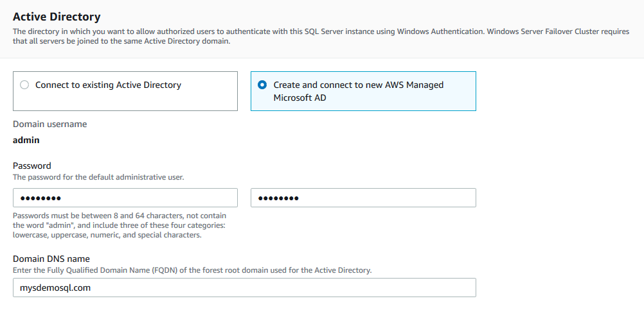This screenshot has height=310, width=644.
Task: Click the masked dots in the first password field
Action: click(40, 198)
